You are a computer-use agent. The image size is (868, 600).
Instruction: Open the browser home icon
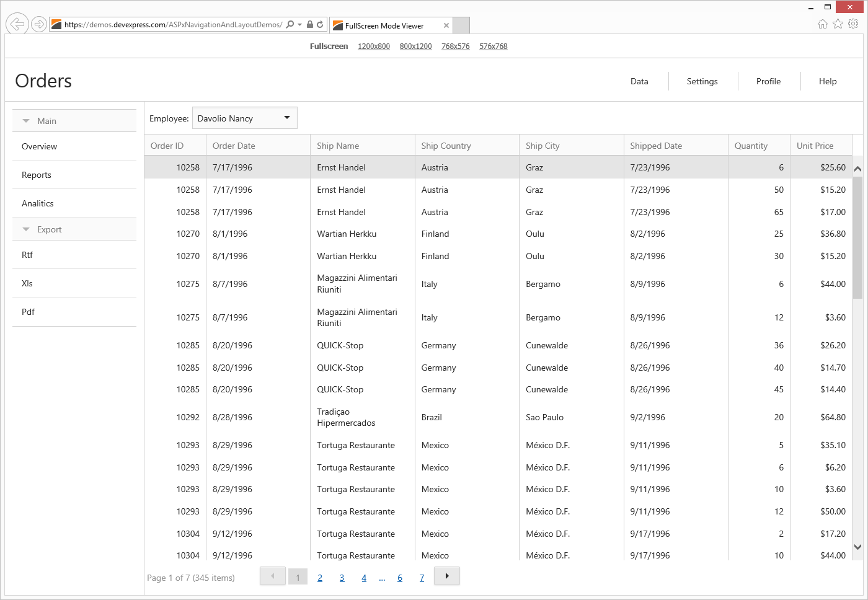[822, 24]
